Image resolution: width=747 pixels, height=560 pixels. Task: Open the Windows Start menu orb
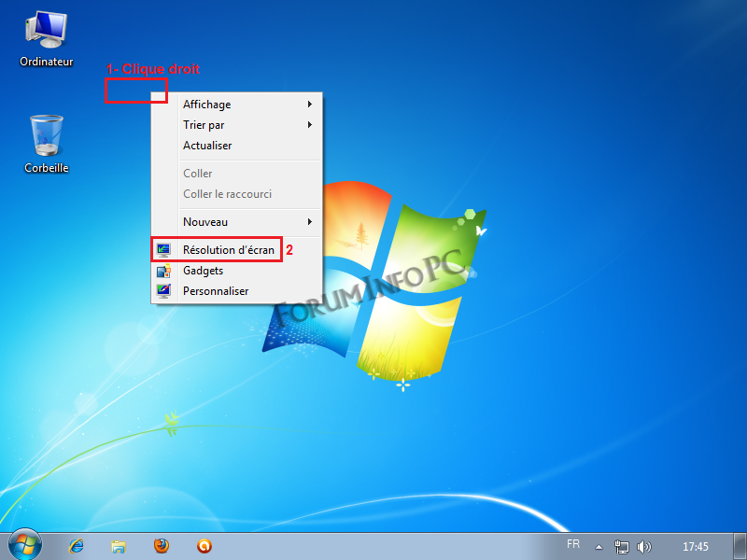(25, 545)
